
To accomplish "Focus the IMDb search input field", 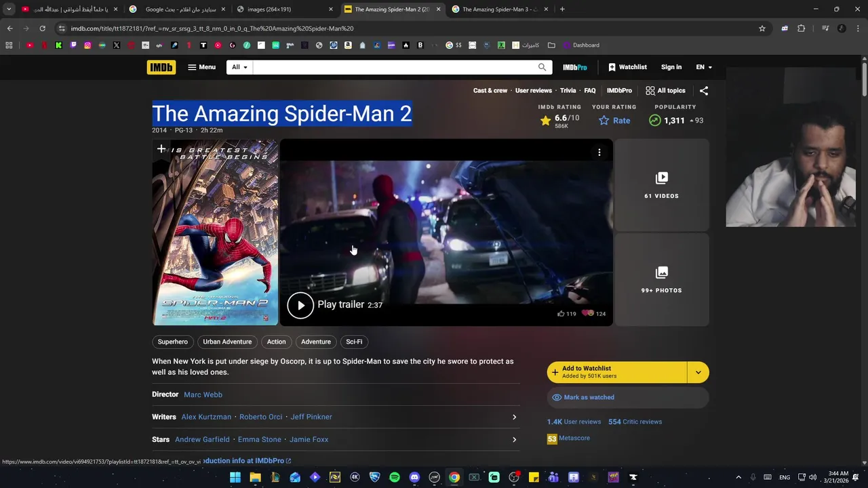I will 393,67.
